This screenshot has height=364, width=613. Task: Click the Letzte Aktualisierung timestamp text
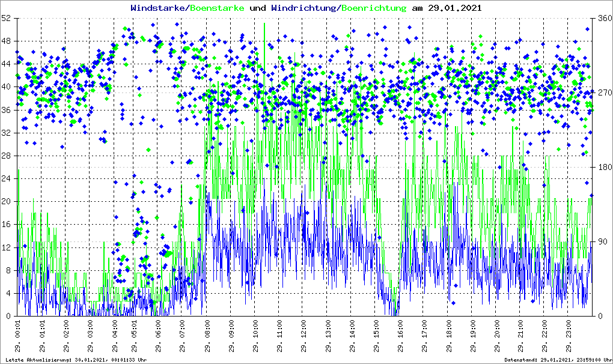point(76,360)
